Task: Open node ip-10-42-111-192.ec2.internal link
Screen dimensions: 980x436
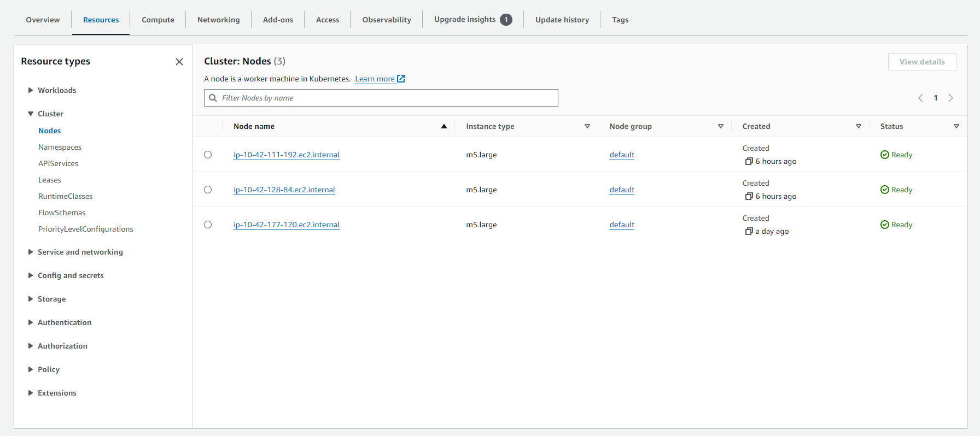Action: pos(287,155)
